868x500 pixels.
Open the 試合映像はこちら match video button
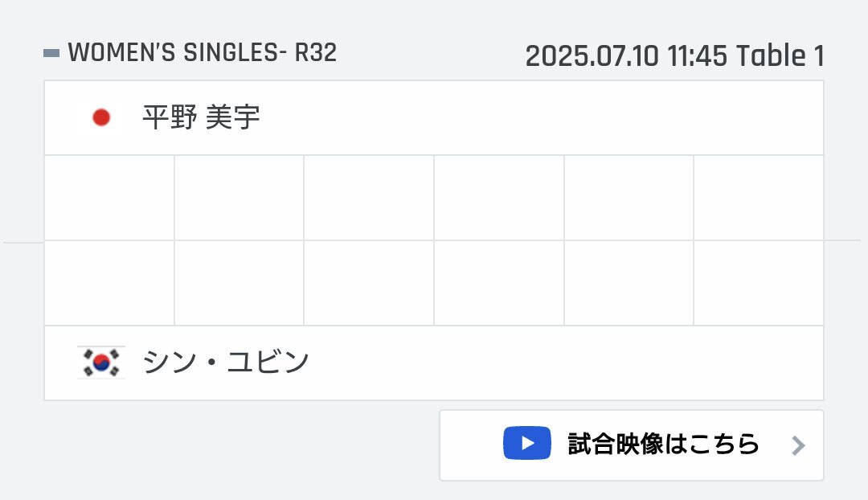(x=632, y=445)
